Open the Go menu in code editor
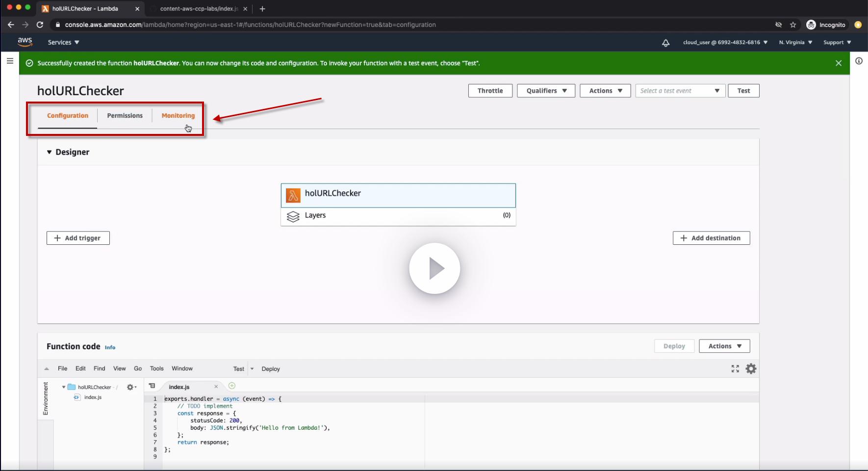Viewport: 868px width, 471px height. click(138, 368)
